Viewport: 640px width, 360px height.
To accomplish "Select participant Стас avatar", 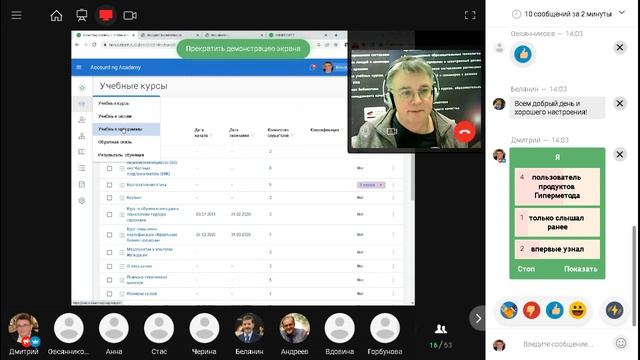I will pyautogui.click(x=159, y=328).
